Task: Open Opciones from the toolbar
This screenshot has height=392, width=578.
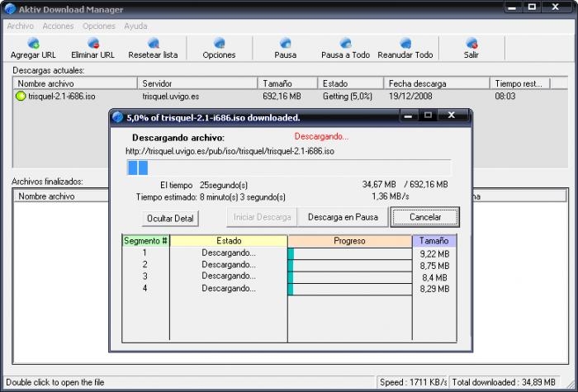Action: pyautogui.click(x=219, y=48)
